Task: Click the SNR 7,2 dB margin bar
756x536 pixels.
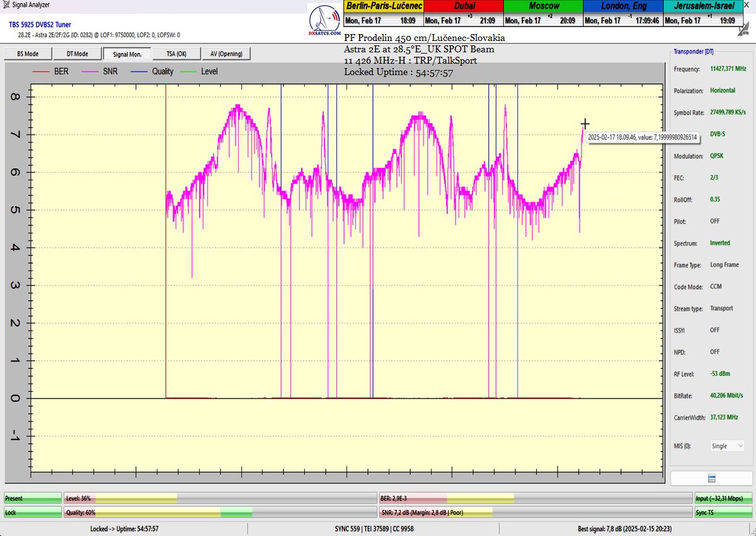Action: tap(534, 513)
